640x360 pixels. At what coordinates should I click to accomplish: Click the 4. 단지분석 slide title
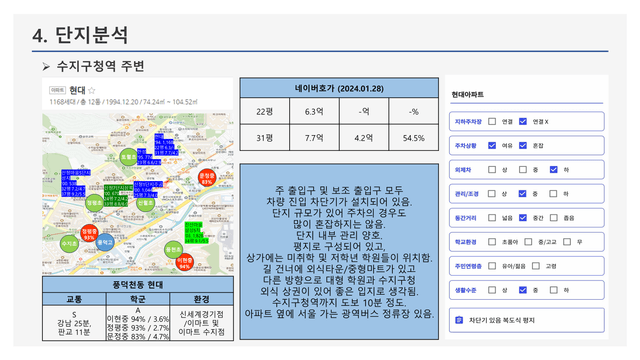[x=80, y=35]
